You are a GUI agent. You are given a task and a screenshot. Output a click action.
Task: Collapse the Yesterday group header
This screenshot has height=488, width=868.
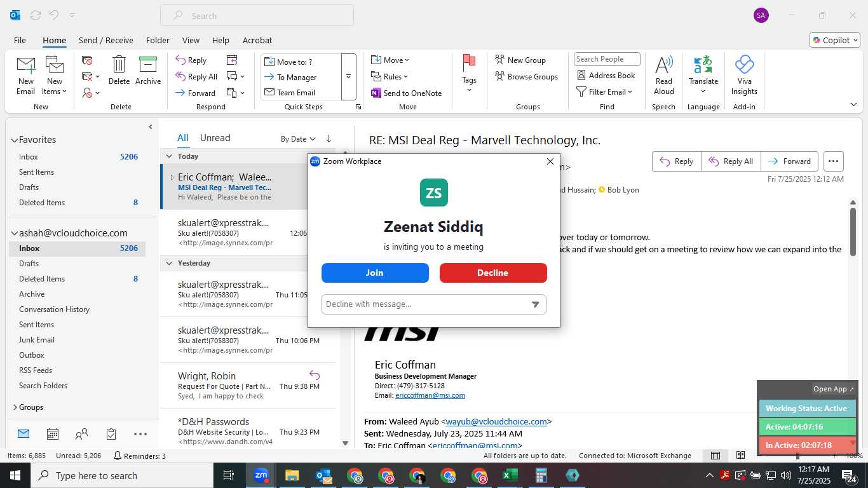(169, 262)
